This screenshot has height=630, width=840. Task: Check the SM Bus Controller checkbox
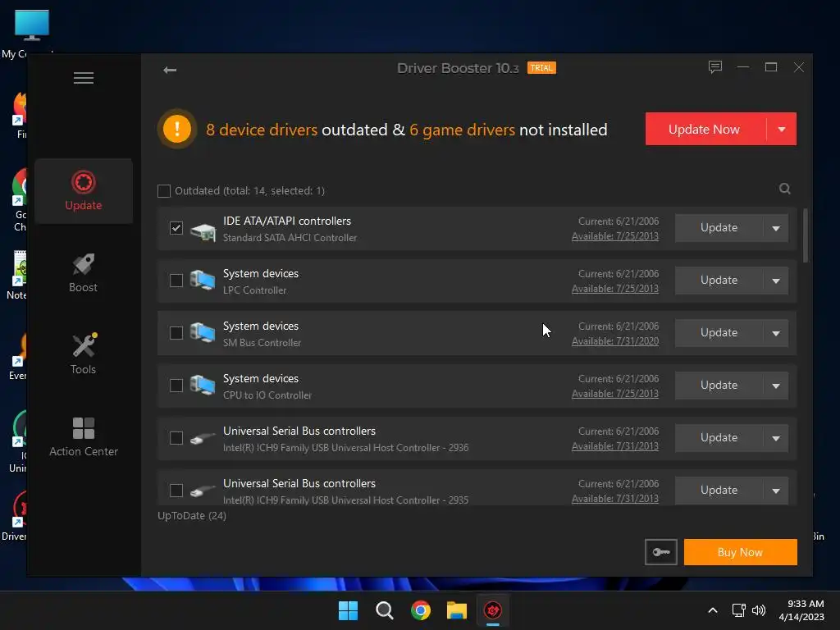tap(176, 333)
